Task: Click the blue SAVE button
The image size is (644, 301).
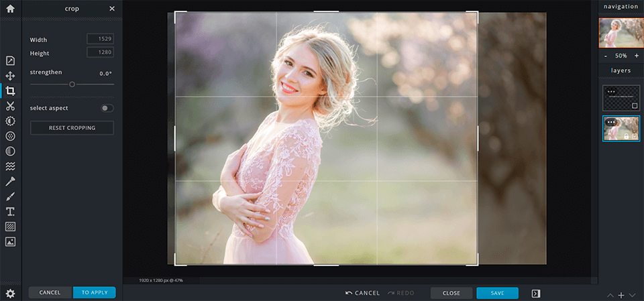Action: click(497, 293)
